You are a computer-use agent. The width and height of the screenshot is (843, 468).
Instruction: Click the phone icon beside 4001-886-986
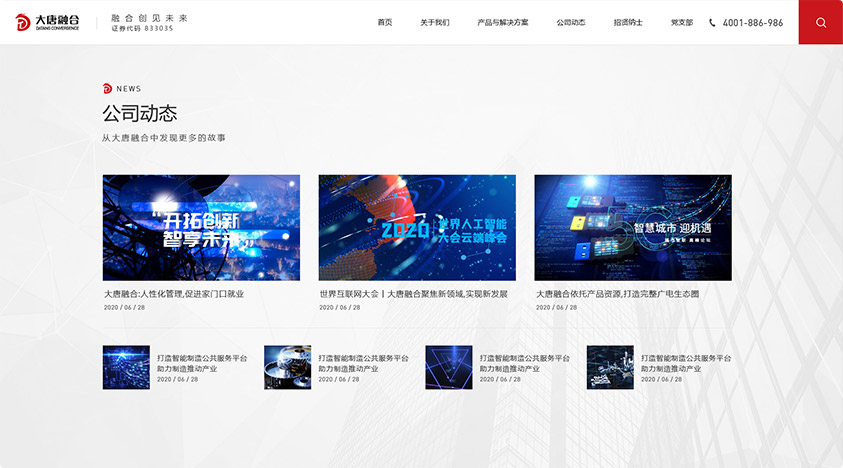coord(712,23)
